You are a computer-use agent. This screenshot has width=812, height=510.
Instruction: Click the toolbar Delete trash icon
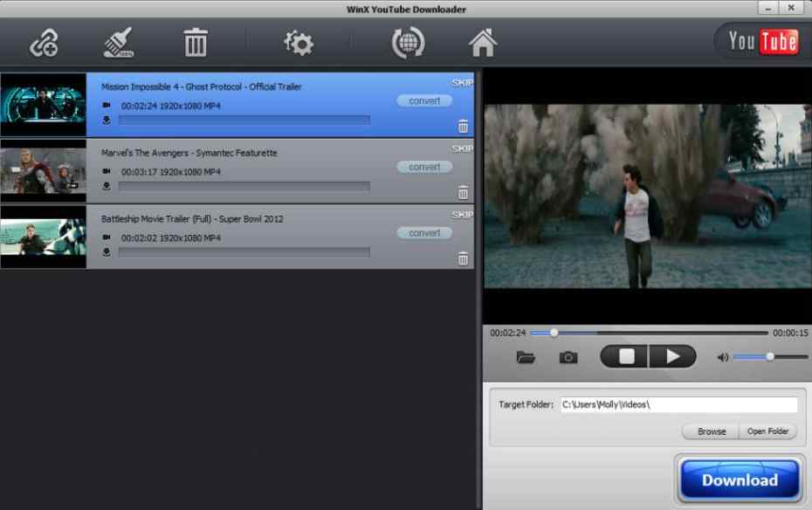click(x=196, y=43)
